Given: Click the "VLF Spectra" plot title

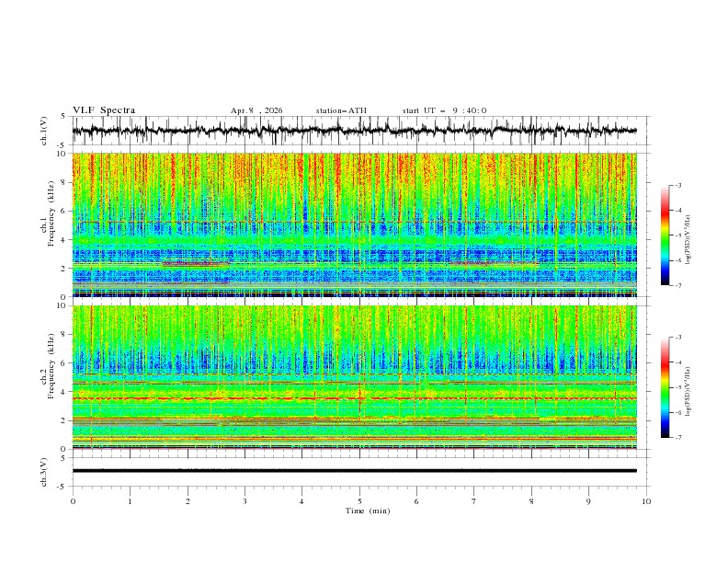Looking at the screenshot, I should [104, 110].
